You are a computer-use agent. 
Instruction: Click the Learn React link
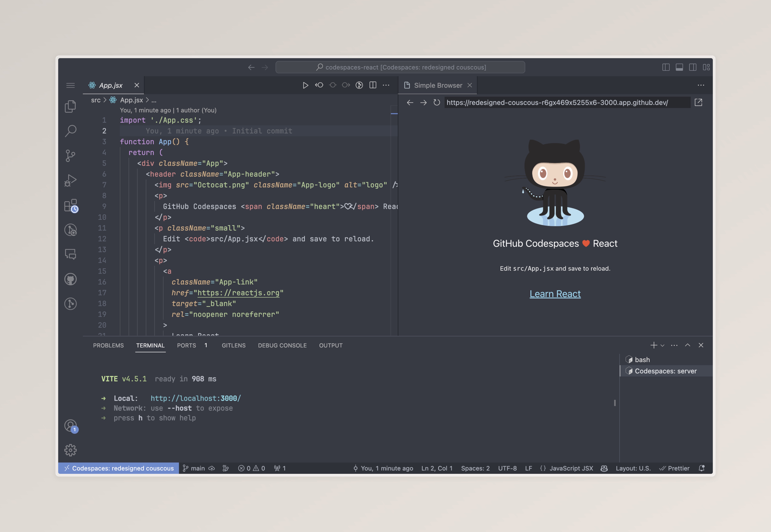coord(555,294)
